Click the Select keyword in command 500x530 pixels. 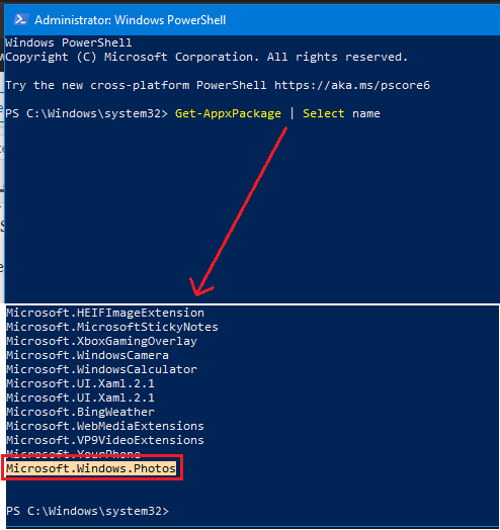[x=324, y=113]
